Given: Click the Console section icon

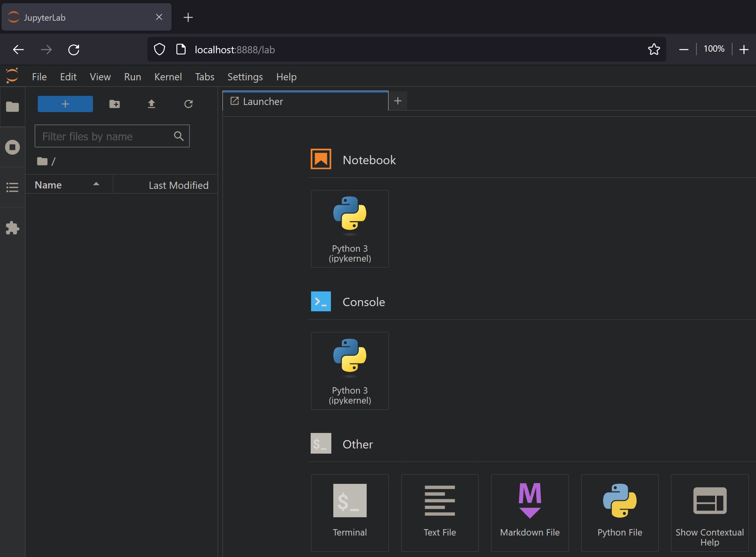Looking at the screenshot, I should pos(321,301).
